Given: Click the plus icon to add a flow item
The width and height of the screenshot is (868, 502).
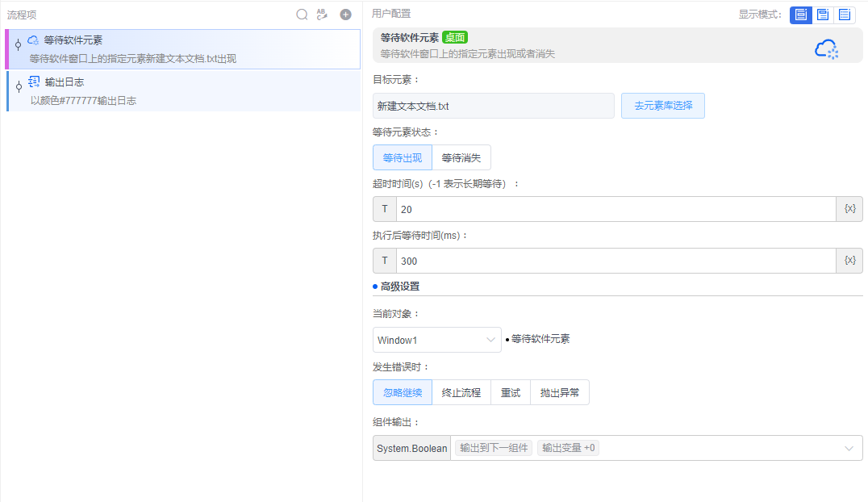Looking at the screenshot, I should (x=345, y=14).
